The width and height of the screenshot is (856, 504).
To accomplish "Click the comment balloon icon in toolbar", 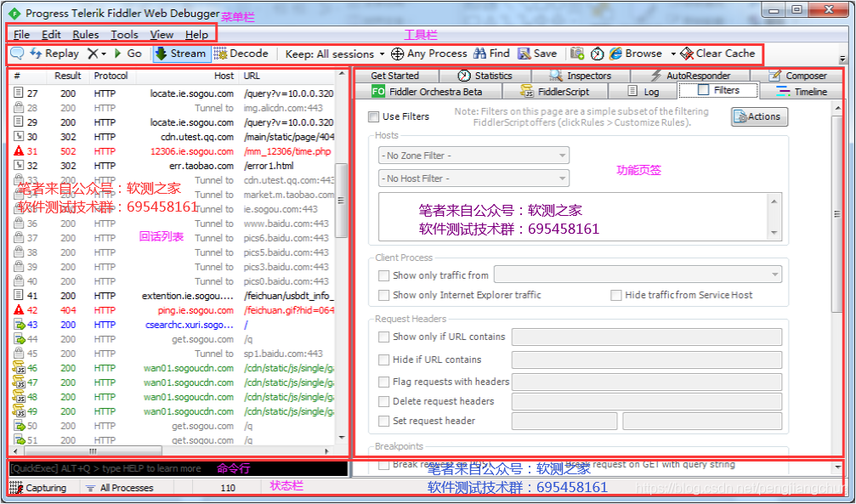I will point(18,53).
